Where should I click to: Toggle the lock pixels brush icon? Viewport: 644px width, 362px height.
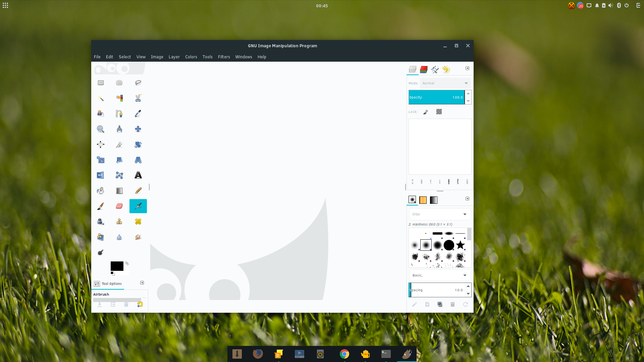coord(426,112)
